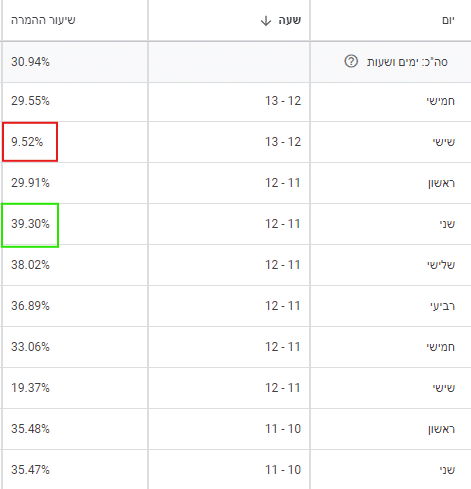Select the 35.48% conversion rate cell
471x489 pixels.
pyautogui.click(x=30, y=429)
